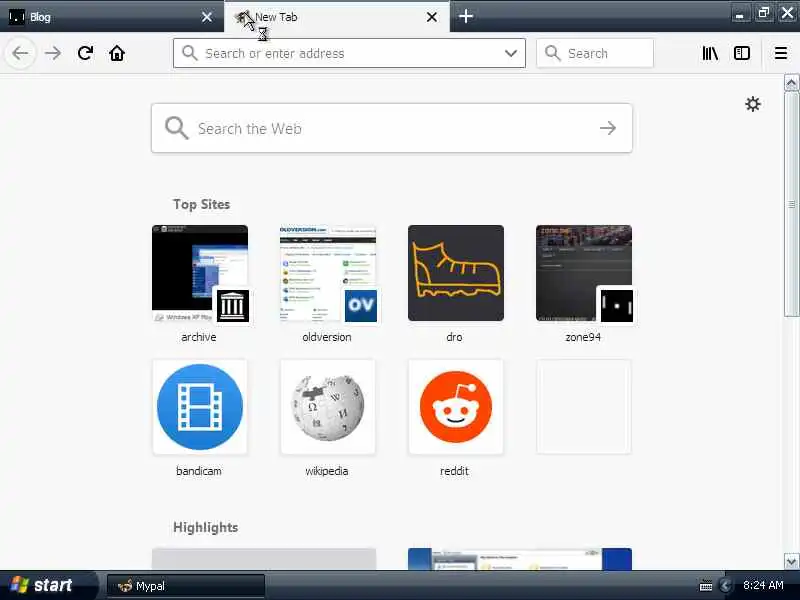Click the 8:24 AM system clock
The width and height of the screenshot is (800, 600).
[763, 585]
